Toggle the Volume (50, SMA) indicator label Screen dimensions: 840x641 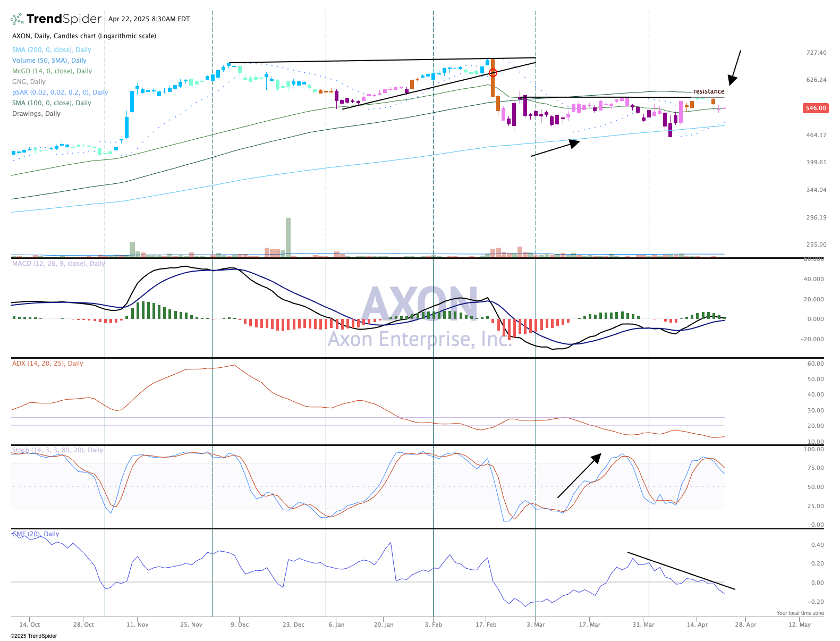pos(49,61)
